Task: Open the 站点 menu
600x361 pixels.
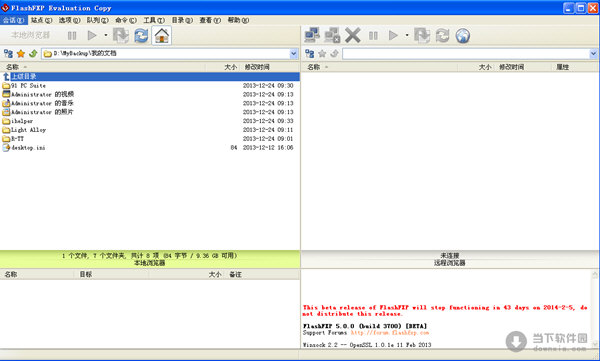Action: [41, 20]
